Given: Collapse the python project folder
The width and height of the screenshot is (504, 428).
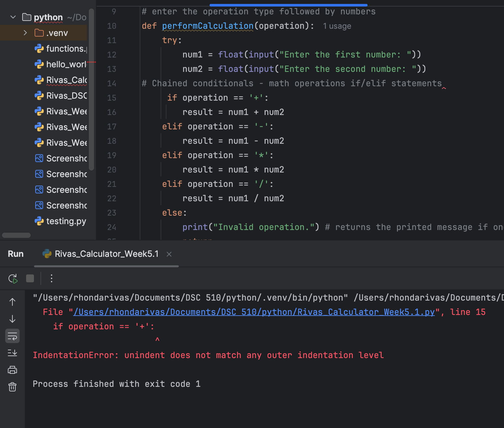Looking at the screenshot, I should click(x=12, y=17).
